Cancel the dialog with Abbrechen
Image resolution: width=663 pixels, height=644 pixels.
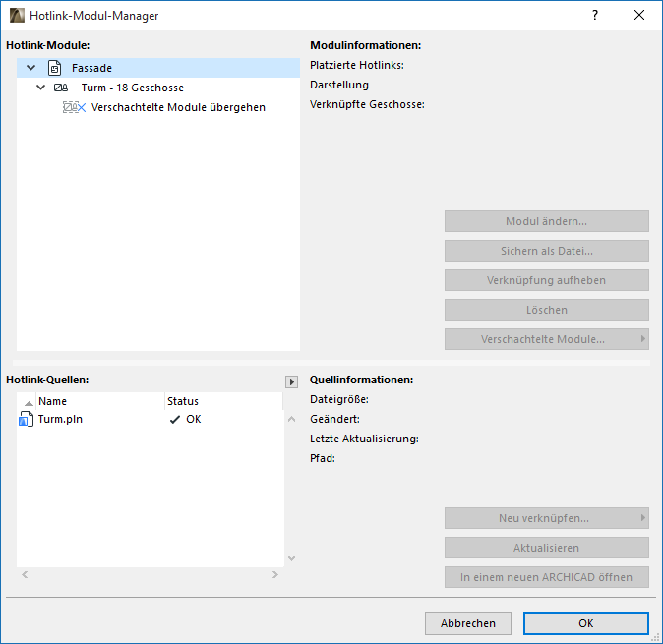[x=467, y=623]
